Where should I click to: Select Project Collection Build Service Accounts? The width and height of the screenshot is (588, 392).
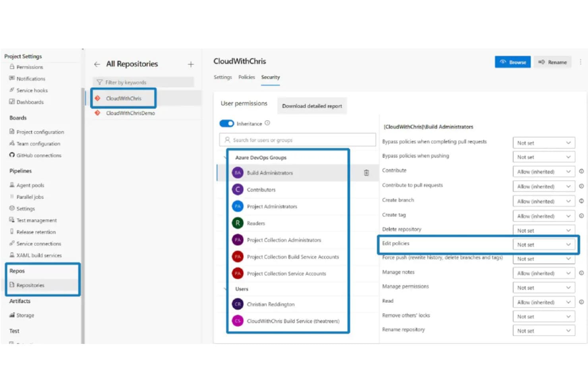[x=293, y=257]
